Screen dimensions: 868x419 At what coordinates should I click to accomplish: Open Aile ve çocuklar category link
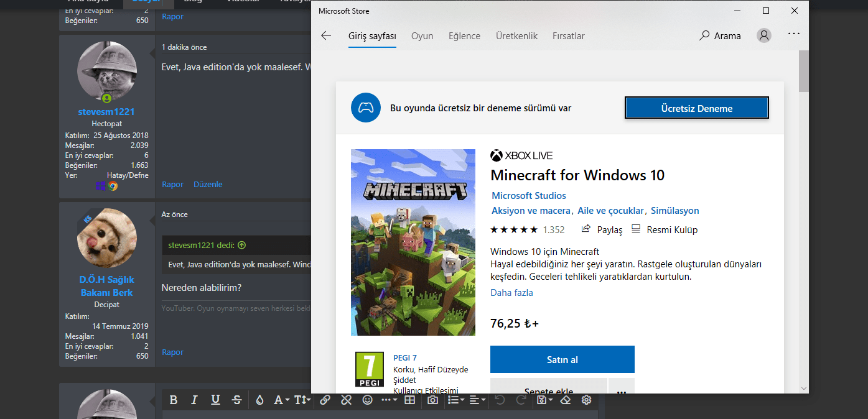click(611, 211)
